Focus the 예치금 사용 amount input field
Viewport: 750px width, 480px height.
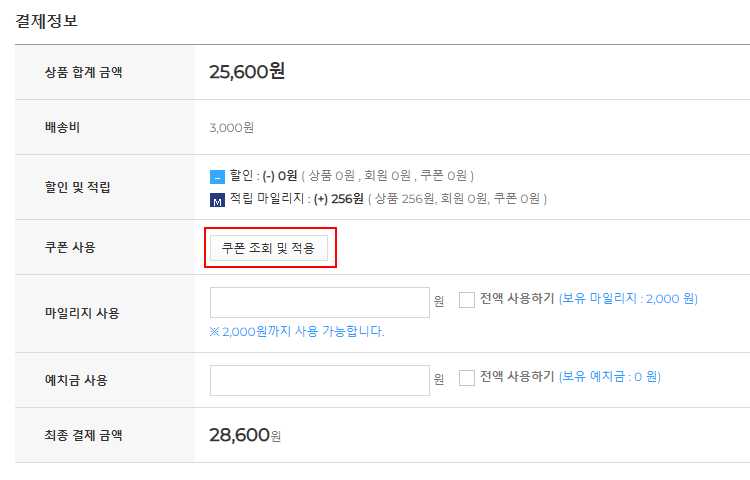pyautogui.click(x=319, y=380)
